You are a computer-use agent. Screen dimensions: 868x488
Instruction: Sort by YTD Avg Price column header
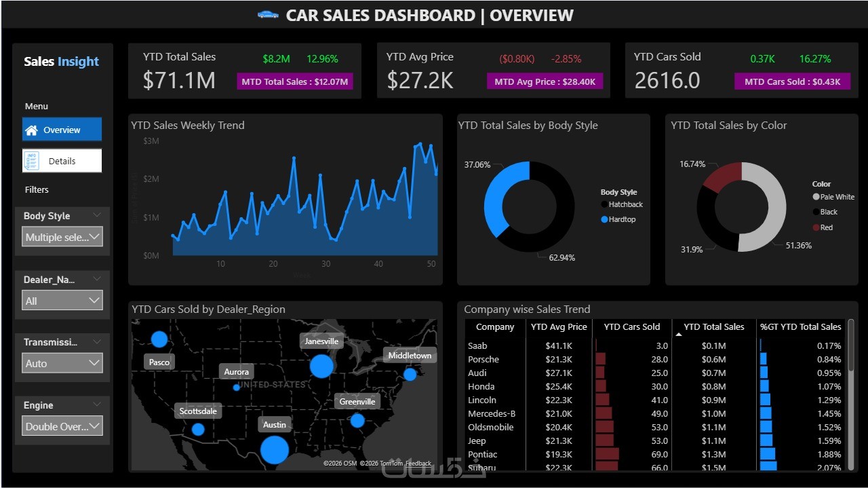point(559,326)
